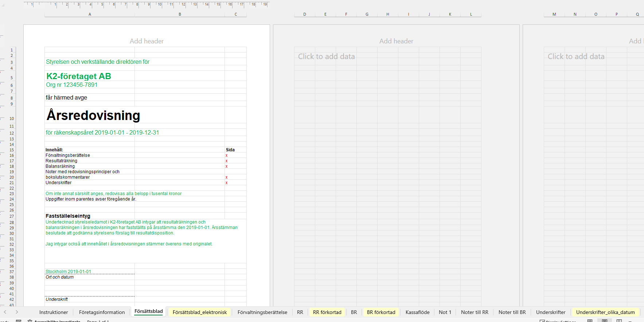
Task: Switch to Page Break Preview view
Action: pyautogui.click(x=619, y=321)
